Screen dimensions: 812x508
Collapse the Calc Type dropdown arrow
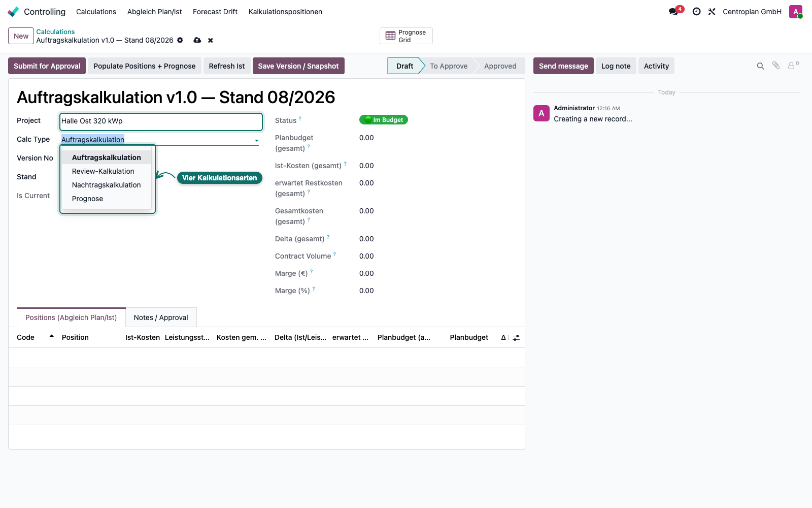coord(257,140)
